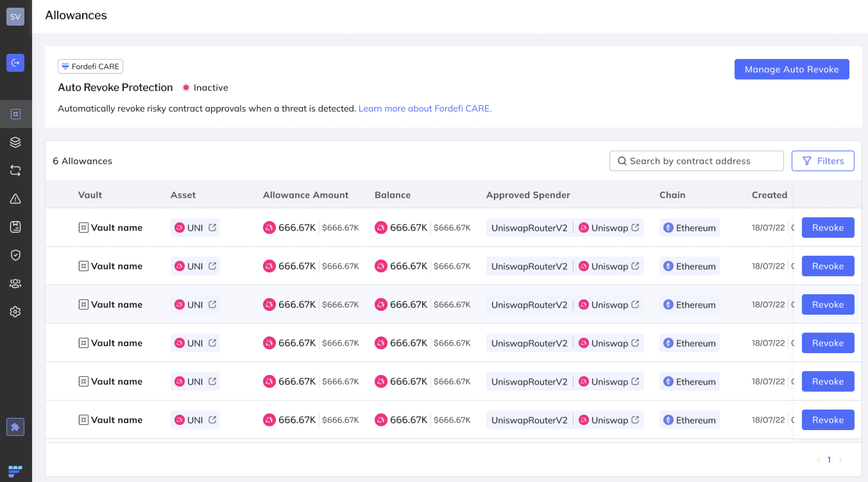Click the Fordefi logo at sidebar bottom
The image size is (868, 482).
pyautogui.click(x=15, y=471)
